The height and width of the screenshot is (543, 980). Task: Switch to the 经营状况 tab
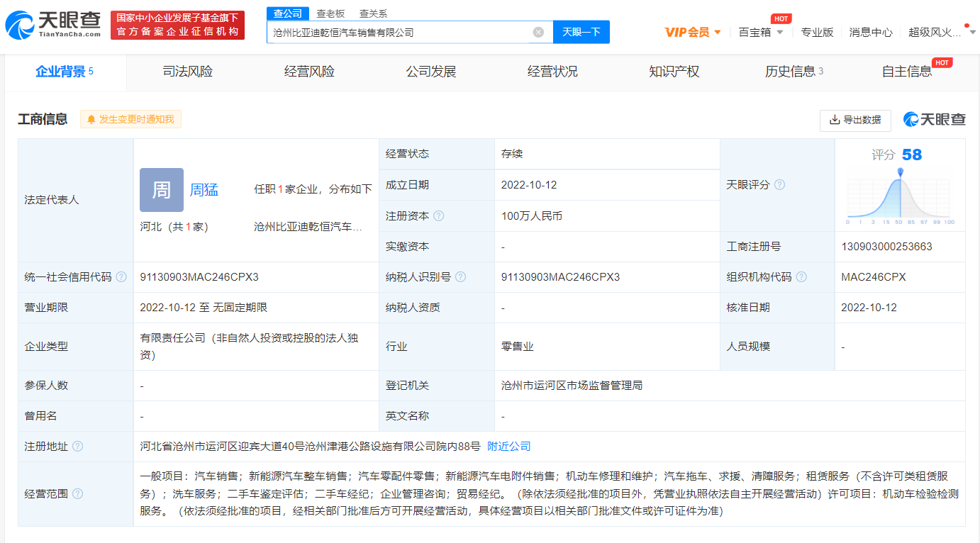click(552, 72)
